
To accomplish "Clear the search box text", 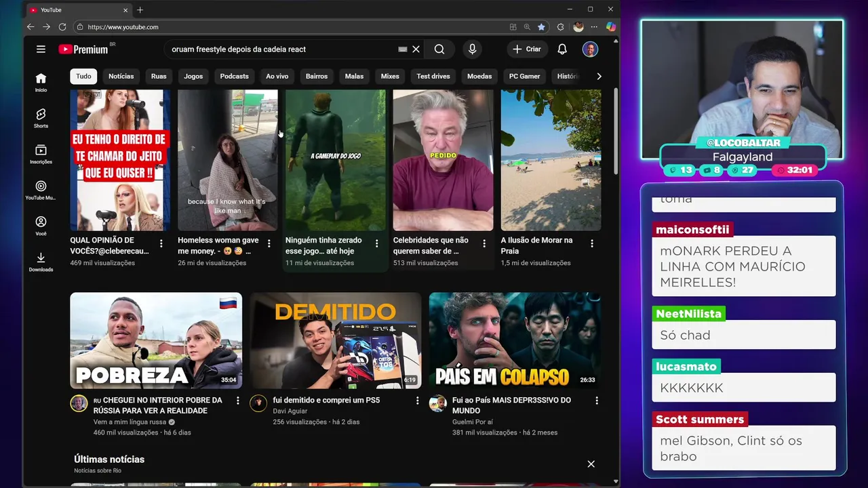I will coord(416,49).
